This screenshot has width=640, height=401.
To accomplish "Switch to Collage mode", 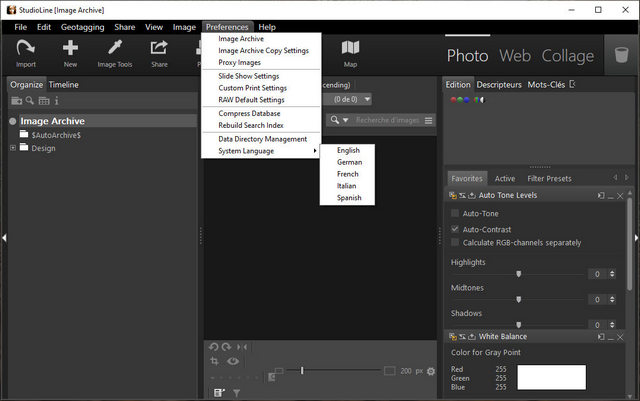I will pos(568,56).
